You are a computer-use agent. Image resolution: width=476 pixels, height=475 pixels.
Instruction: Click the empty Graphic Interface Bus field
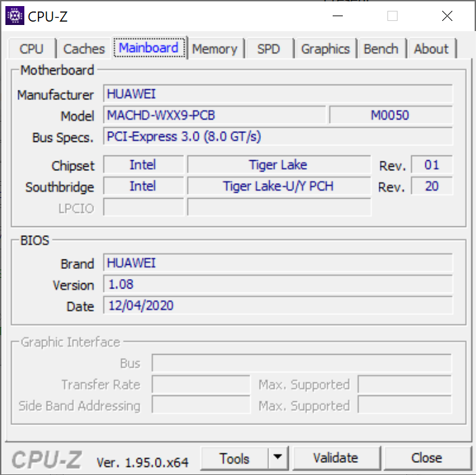pyautogui.click(x=302, y=363)
